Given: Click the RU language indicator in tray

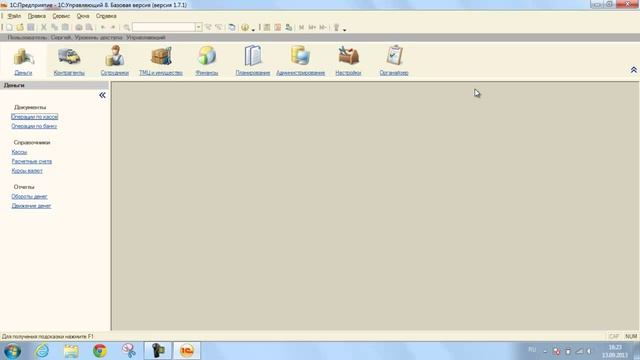Looking at the screenshot, I should pyautogui.click(x=532, y=350).
